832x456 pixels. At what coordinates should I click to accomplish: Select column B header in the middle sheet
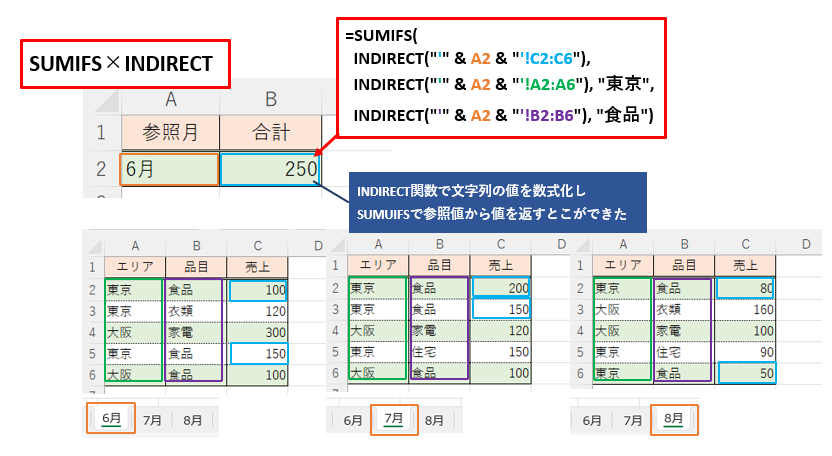439,244
